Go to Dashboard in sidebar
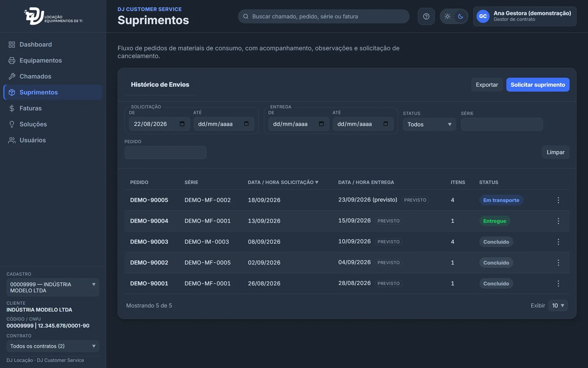 (x=53, y=45)
